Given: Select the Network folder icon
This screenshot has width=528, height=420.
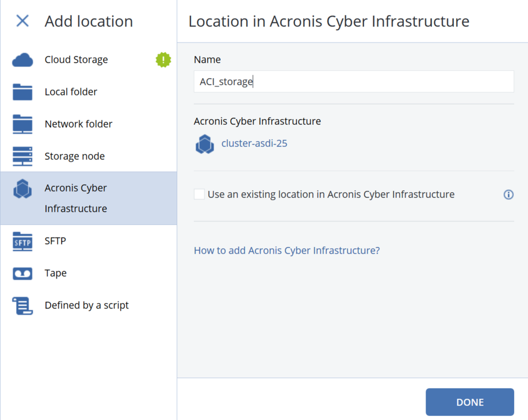Looking at the screenshot, I should pyautogui.click(x=22, y=124).
